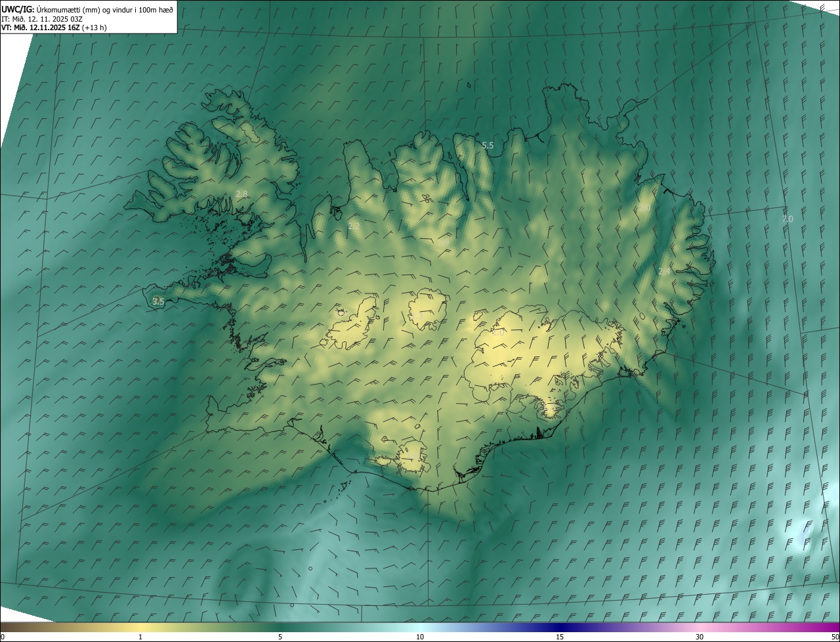Click the 5.5 value label off the north coast

click(x=488, y=146)
